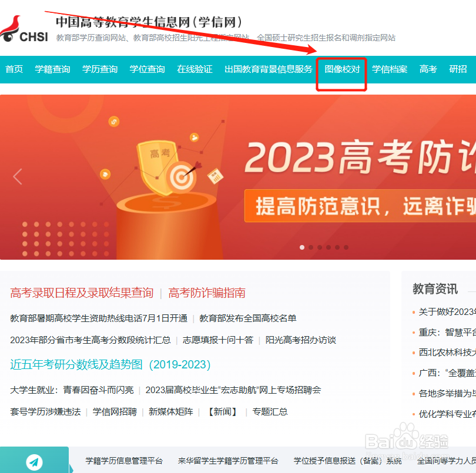Open the 学籍查询 navigation item
The height and width of the screenshot is (473, 476).
(x=52, y=69)
